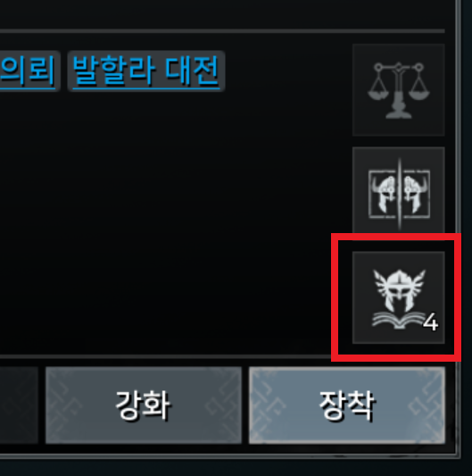Click the 강화 button

[144, 405]
